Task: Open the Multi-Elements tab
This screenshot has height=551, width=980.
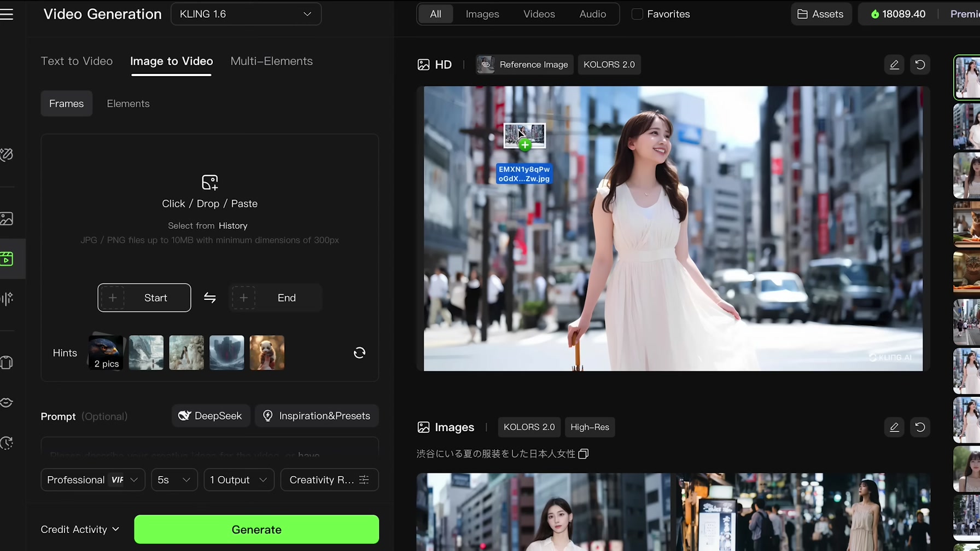Action: [x=272, y=61]
